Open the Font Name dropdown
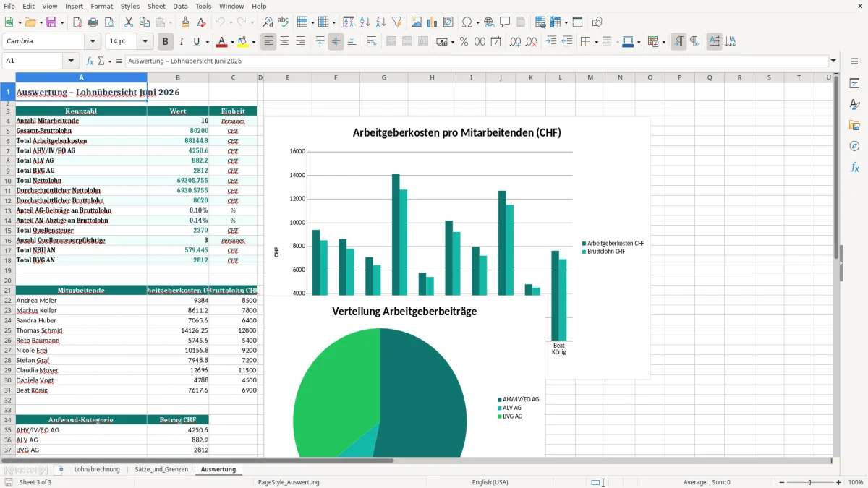The width and height of the screenshot is (868, 488). click(92, 42)
